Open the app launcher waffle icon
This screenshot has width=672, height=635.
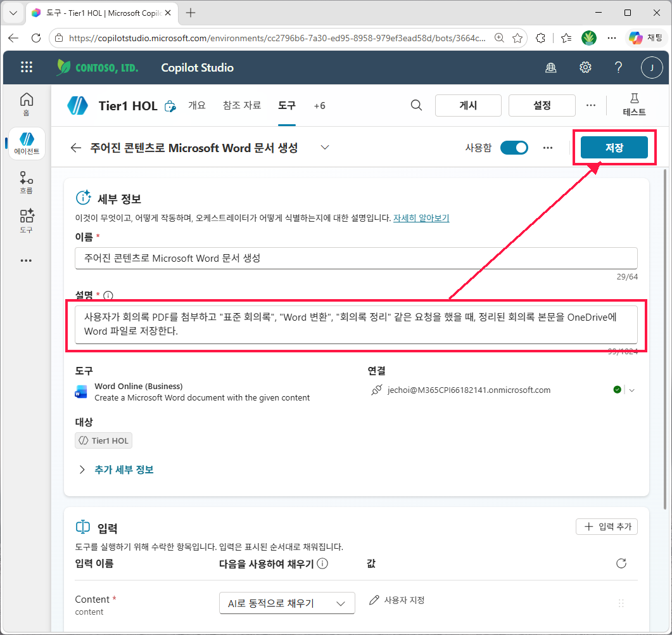coord(27,67)
